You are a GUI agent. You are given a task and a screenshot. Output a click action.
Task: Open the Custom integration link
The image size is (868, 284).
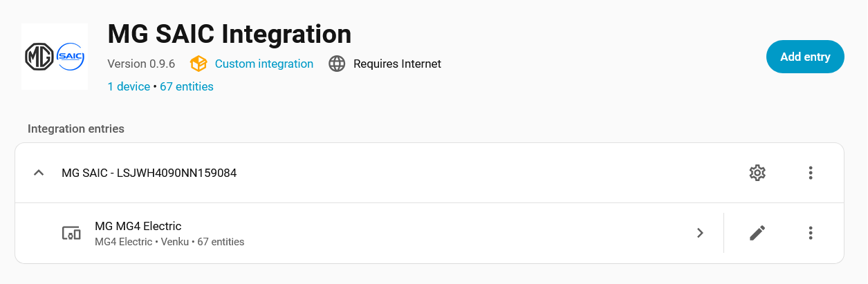[264, 64]
